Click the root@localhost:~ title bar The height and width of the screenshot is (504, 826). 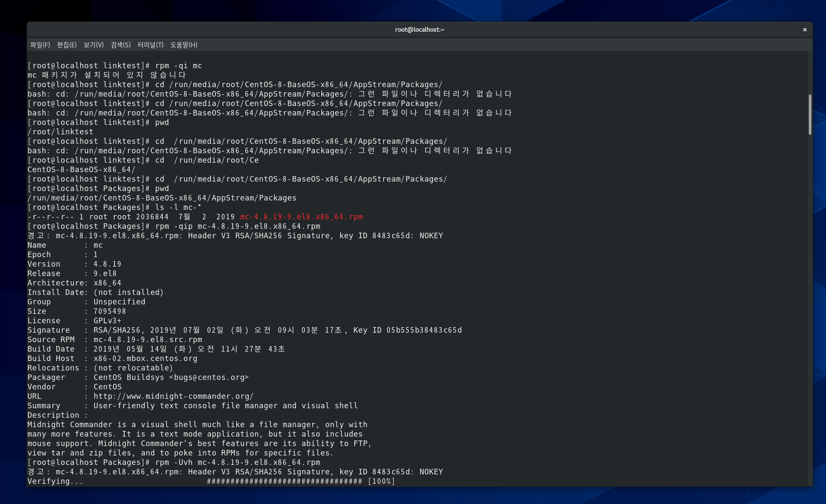(x=419, y=30)
